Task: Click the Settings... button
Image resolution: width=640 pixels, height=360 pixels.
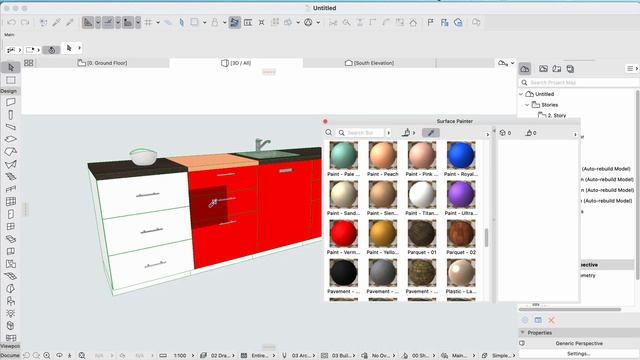Action: [x=579, y=354]
